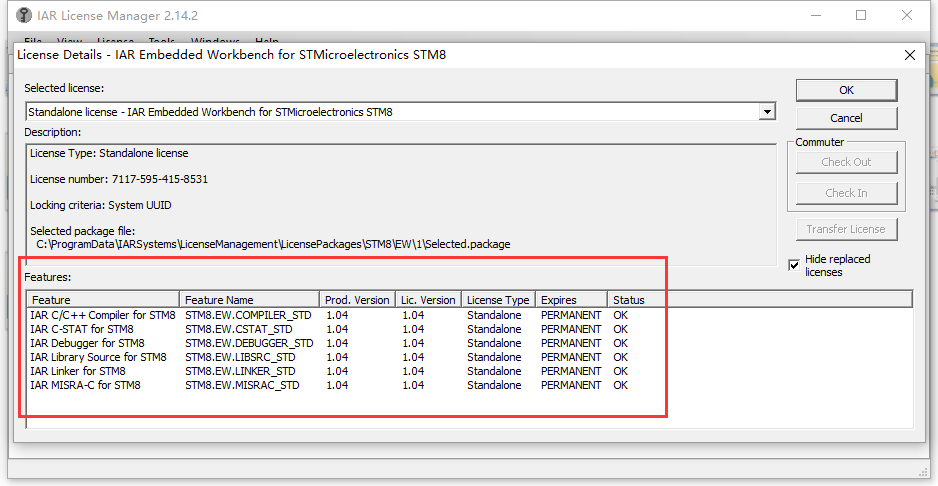Click the STM8.EW.LIBSRC_STD feature name
This screenshot has width=938, height=486.
pos(240,357)
